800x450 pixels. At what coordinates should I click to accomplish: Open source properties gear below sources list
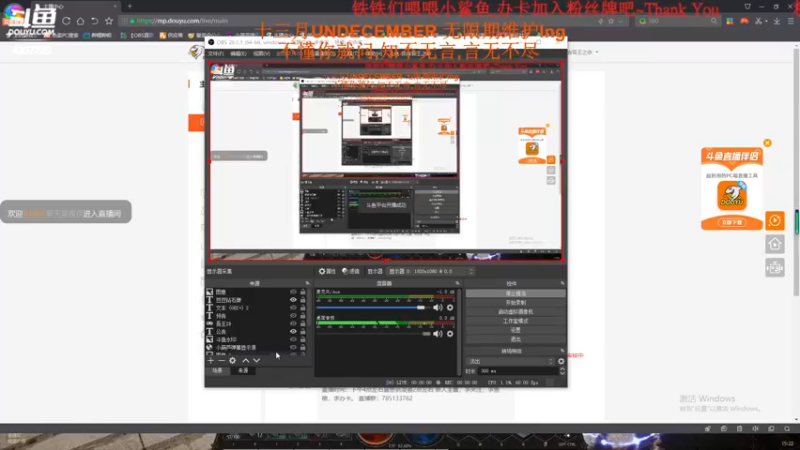233,360
